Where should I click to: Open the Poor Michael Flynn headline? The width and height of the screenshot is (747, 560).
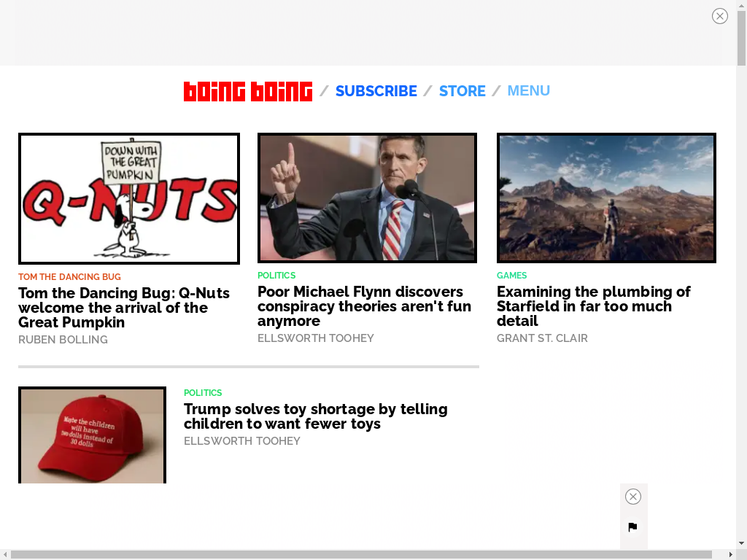coord(365,306)
